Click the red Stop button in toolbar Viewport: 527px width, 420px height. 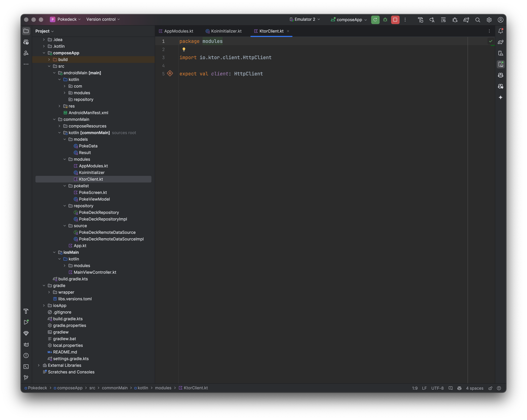[x=395, y=20]
